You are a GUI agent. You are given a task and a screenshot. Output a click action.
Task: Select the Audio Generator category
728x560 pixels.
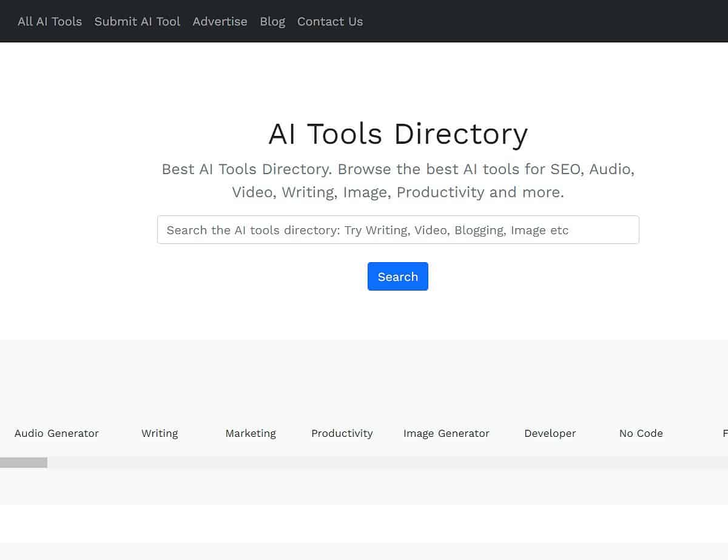(56, 433)
